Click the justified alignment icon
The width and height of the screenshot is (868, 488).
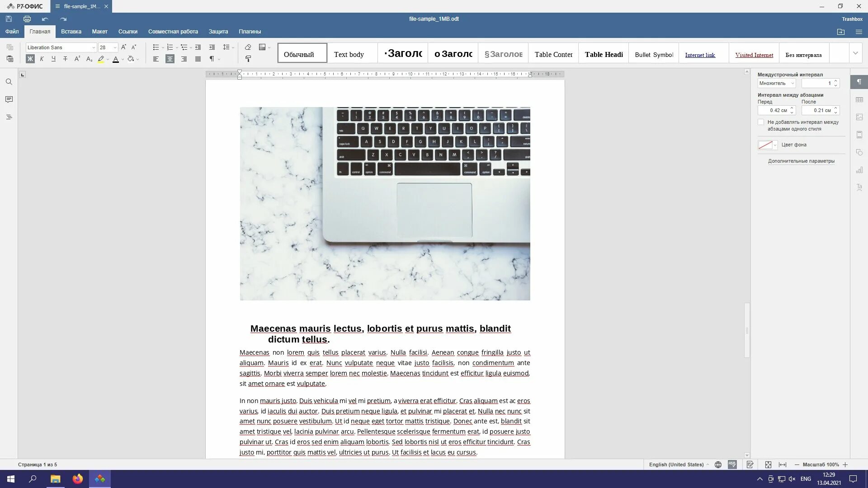198,59
